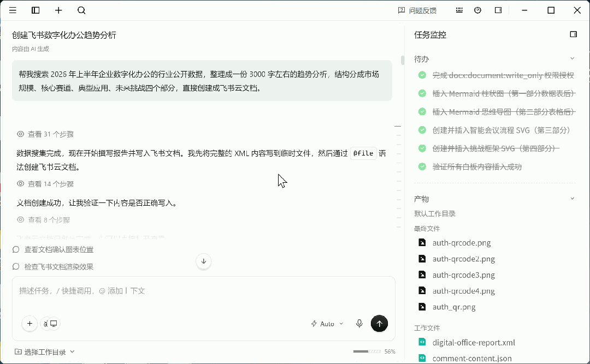Collapse the 待办 section chevron
The width and height of the screenshot is (590, 364).
click(573, 58)
